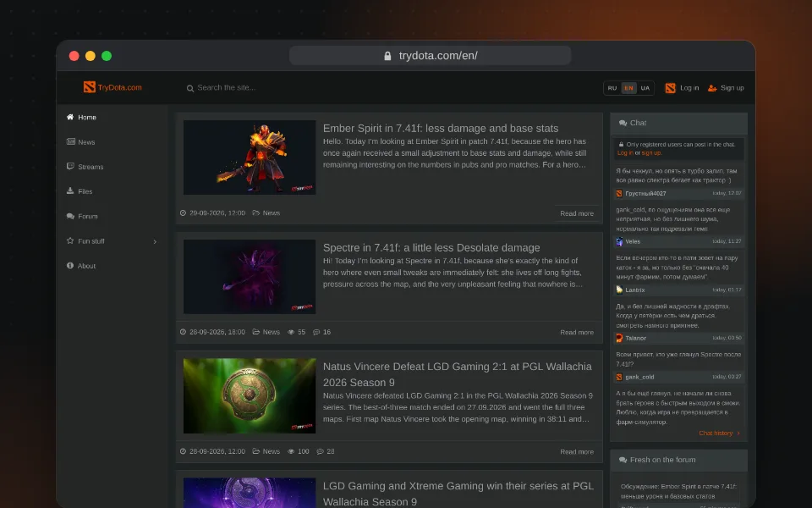Click the Files download icon in sidebar
Viewport: 812px width, 508px height.
coord(70,190)
